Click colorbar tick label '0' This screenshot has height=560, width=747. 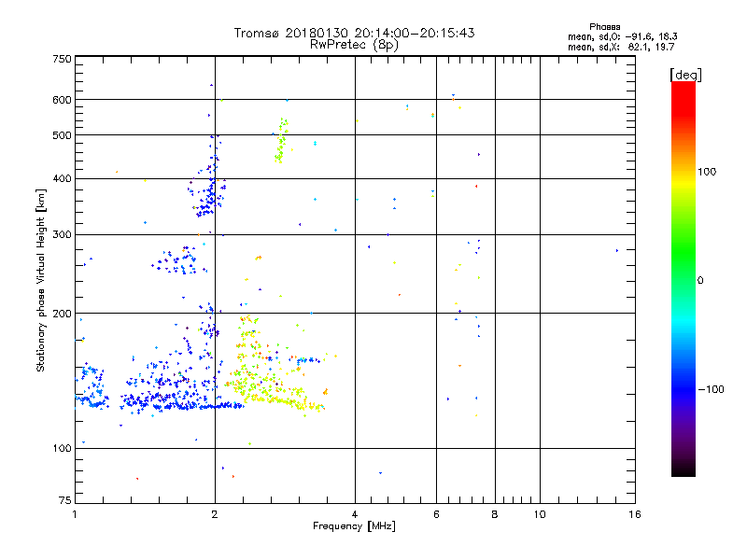(699, 281)
